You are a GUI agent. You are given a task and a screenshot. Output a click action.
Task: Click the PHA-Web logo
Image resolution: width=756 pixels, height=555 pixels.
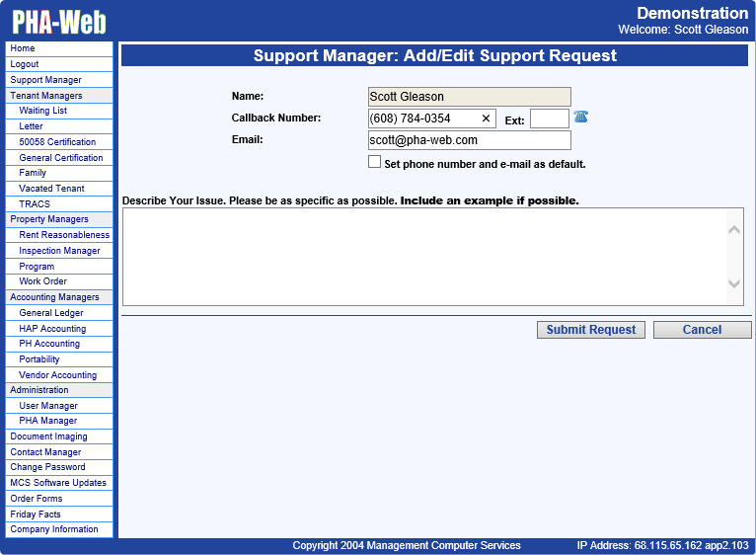59,22
